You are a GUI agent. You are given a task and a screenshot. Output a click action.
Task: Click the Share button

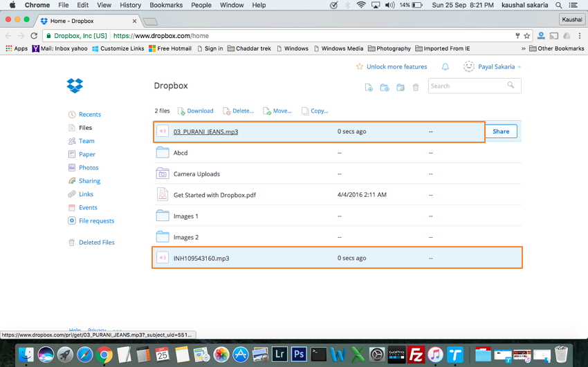coord(501,131)
